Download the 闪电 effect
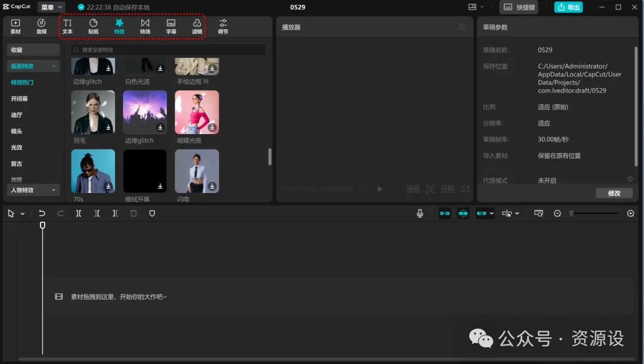The height and width of the screenshot is (364, 644). [212, 186]
